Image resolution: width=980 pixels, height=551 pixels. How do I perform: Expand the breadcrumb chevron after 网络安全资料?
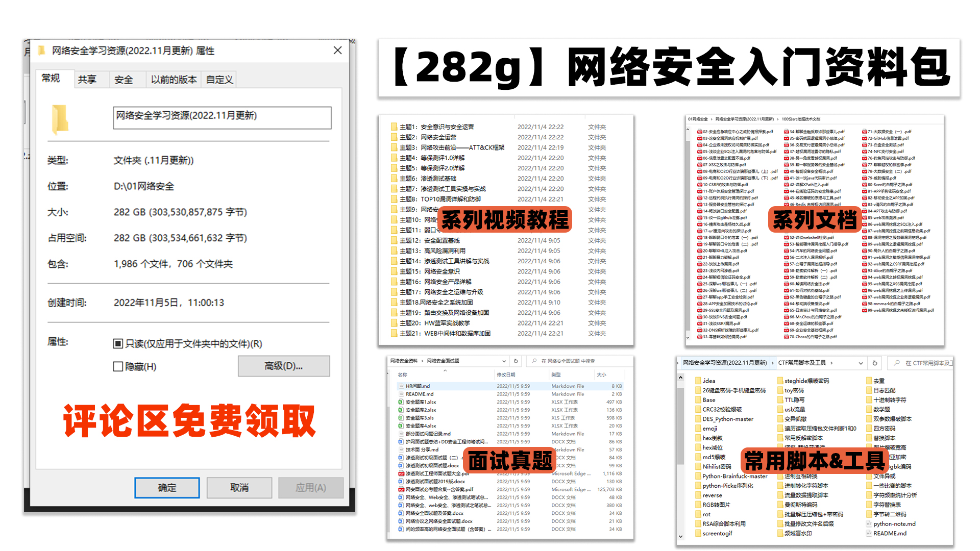pos(422,361)
